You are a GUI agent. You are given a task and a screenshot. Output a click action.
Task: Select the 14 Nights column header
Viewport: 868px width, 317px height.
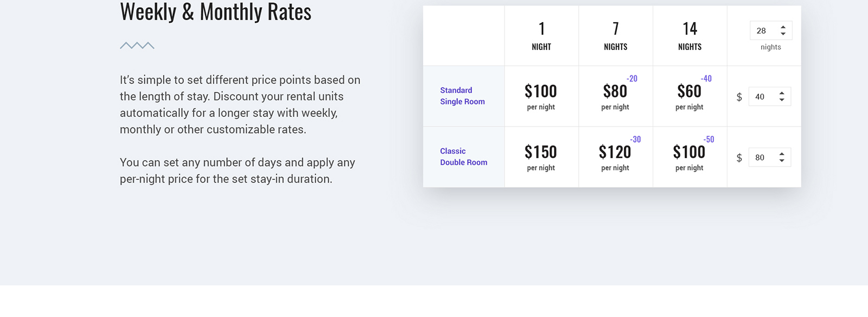(690, 36)
